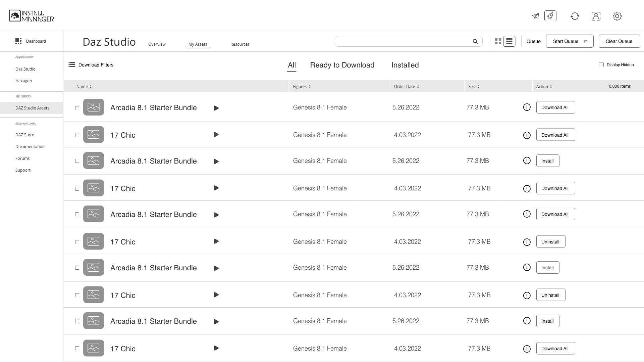Click Install in the third row
This screenshot has width=644, height=362.
pos(548,161)
